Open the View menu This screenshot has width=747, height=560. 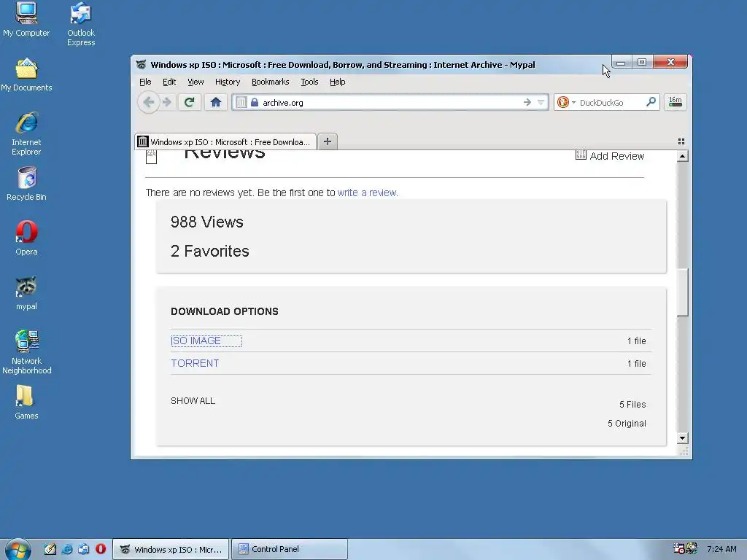(196, 82)
